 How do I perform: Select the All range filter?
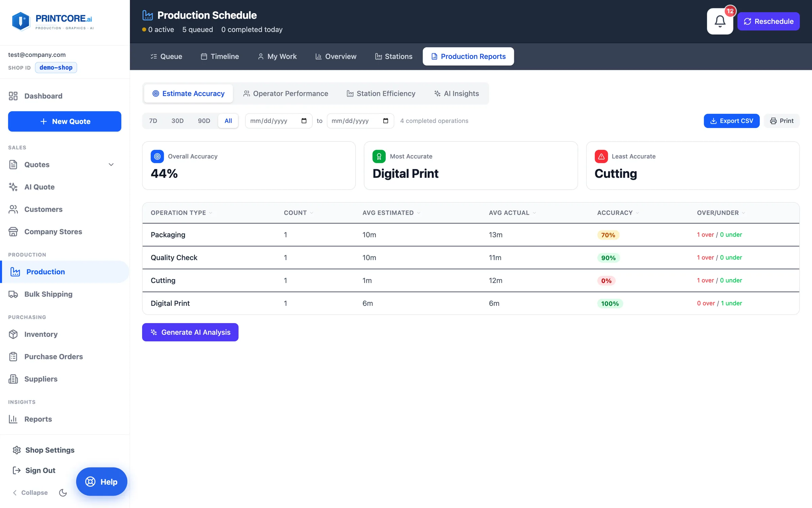(228, 121)
